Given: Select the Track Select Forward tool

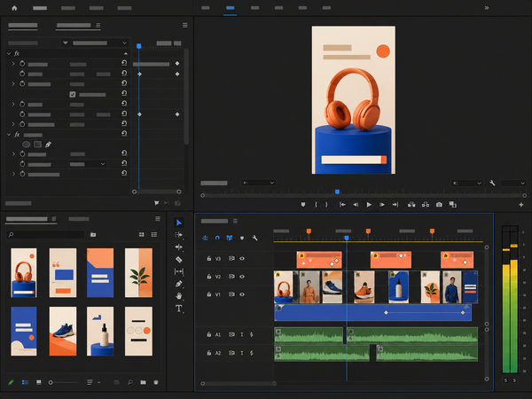Looking at the screenshot, I should pyautogui.click(x=179, y=235).
